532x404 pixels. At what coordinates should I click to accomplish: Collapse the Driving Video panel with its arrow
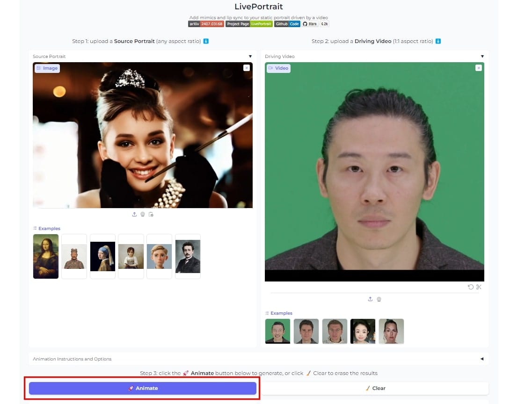click(x=482, y=56)
